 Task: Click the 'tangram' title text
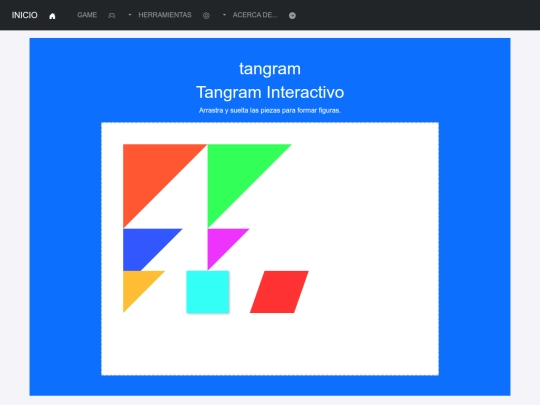point(270,69)
